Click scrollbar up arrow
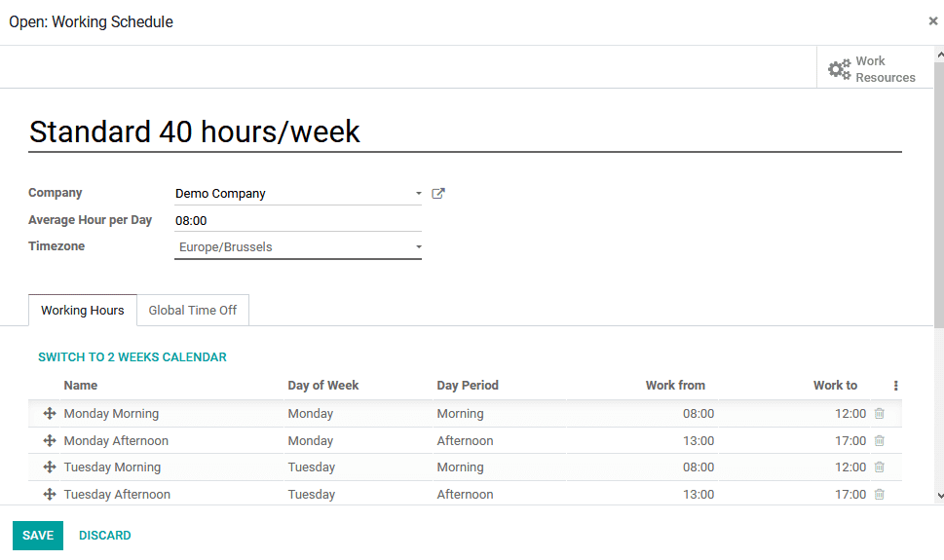944x560 pixels. (940, 55)
